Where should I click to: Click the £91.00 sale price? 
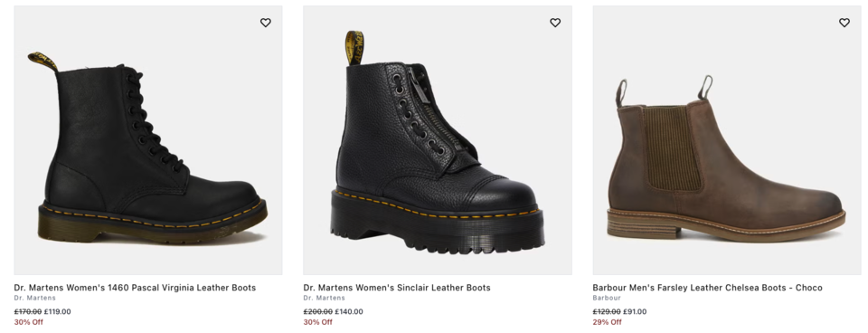[635, 311]
